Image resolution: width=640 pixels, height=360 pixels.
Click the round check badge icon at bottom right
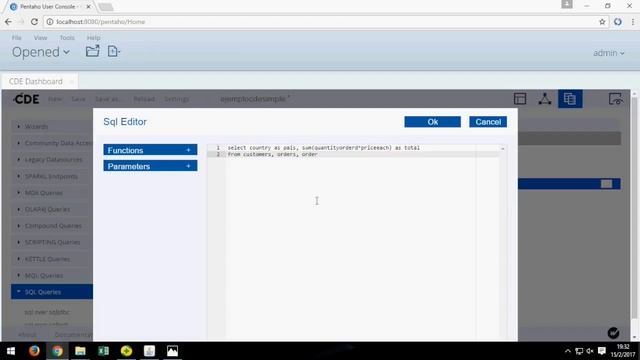coord(613,333)
